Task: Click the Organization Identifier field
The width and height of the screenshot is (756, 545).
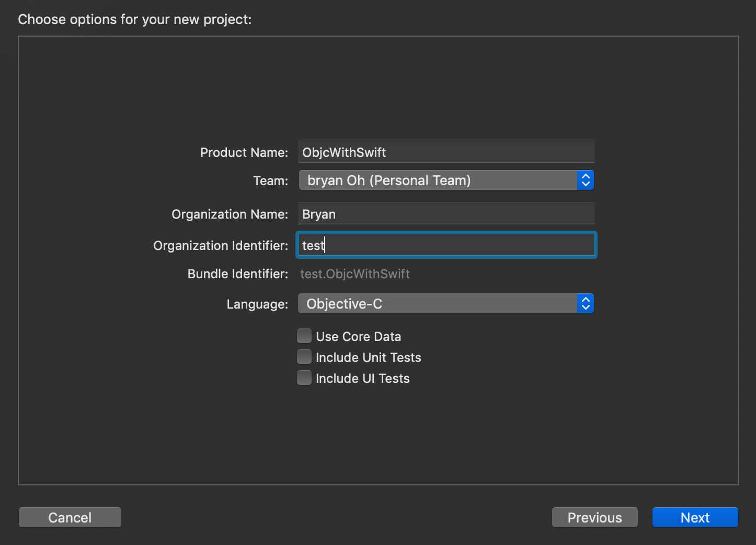Action: click(446, 245)
